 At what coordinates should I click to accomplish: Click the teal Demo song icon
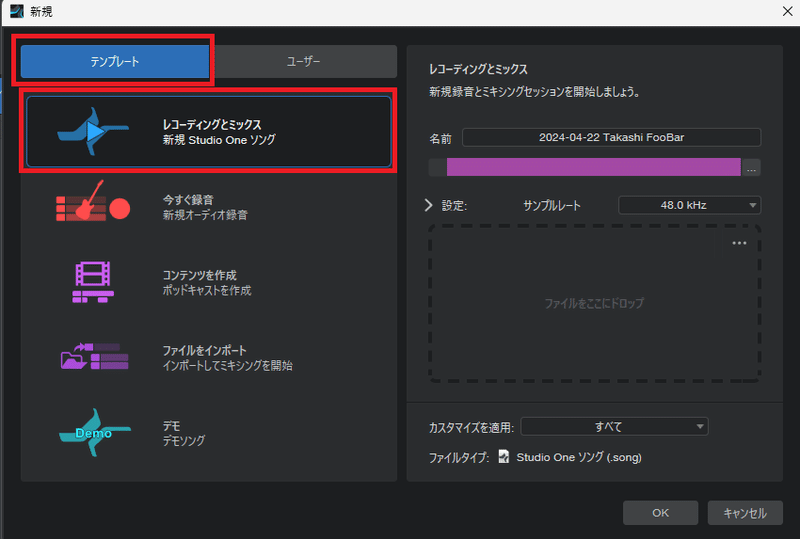pos(95,432)
